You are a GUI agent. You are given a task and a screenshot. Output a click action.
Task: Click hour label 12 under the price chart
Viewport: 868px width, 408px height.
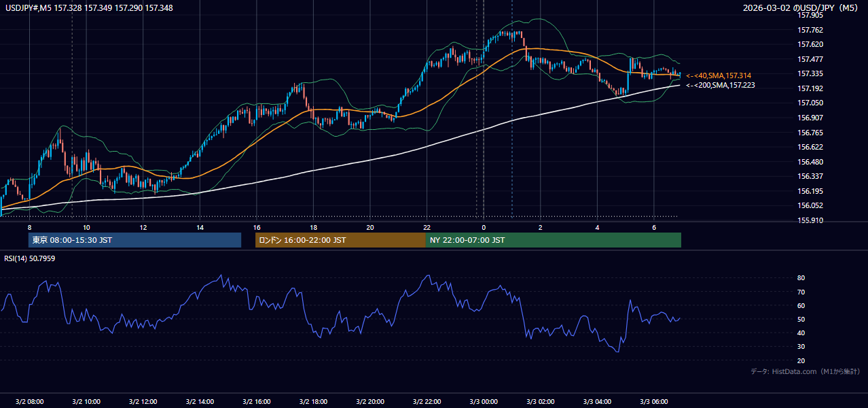[143, 227]
